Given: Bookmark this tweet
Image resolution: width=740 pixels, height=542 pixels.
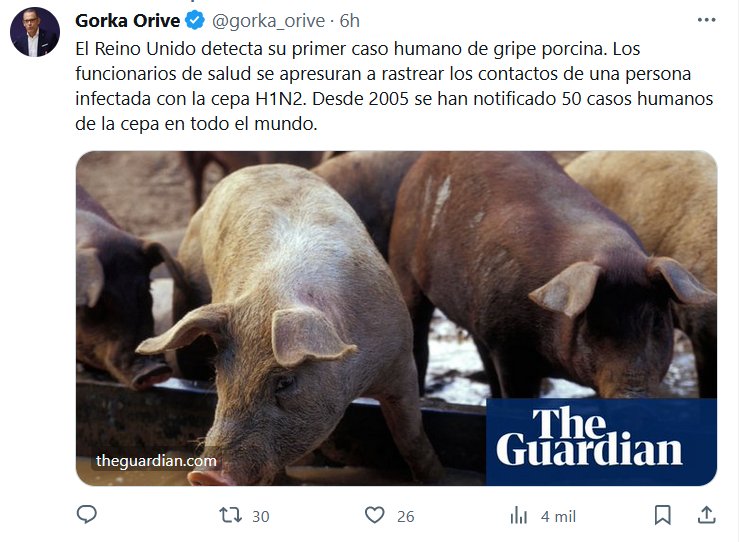Looking at the screenshot, I should pos(663,515).
